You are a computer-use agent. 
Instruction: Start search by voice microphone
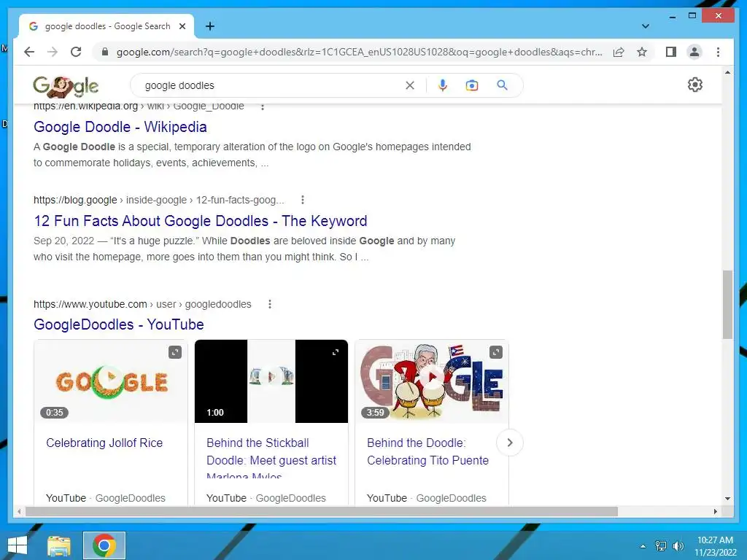coord(443,85)
